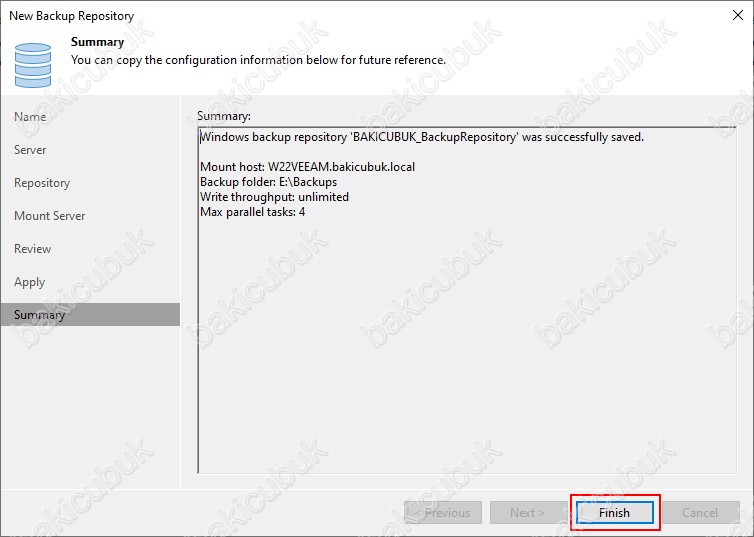Click the 'successfully saved' message line
Viewport: 754px width, 537px height.
click(422, 137)
